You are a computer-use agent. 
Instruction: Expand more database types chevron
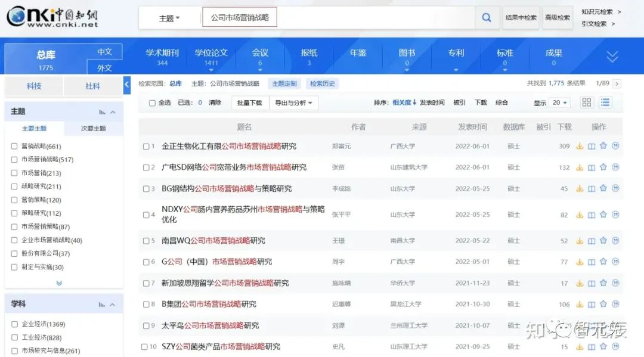pos(612,57)
